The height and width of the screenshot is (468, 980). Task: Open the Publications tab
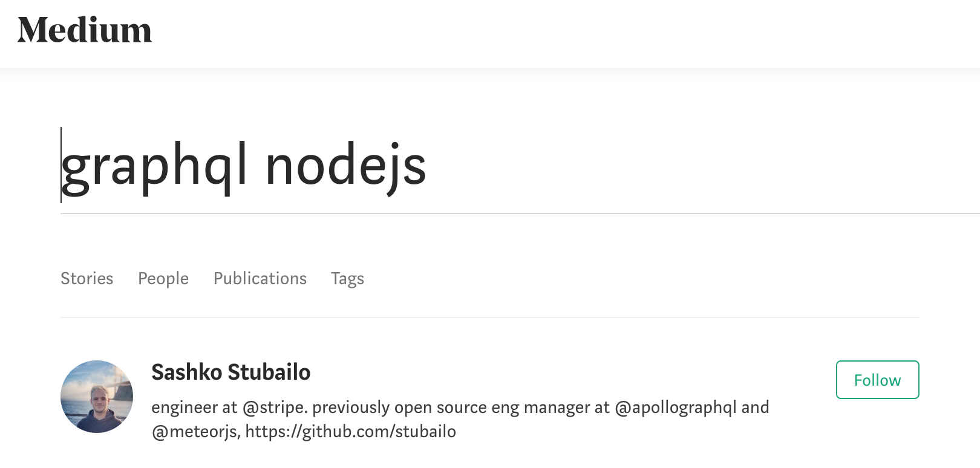tap(260, 278)
